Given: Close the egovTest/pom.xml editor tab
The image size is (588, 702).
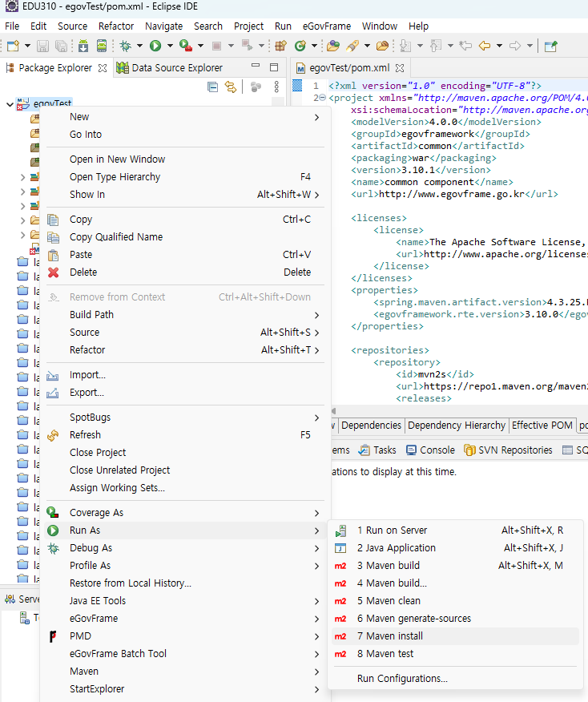Looking at the screenshot, I should click(x=400, y=68).
